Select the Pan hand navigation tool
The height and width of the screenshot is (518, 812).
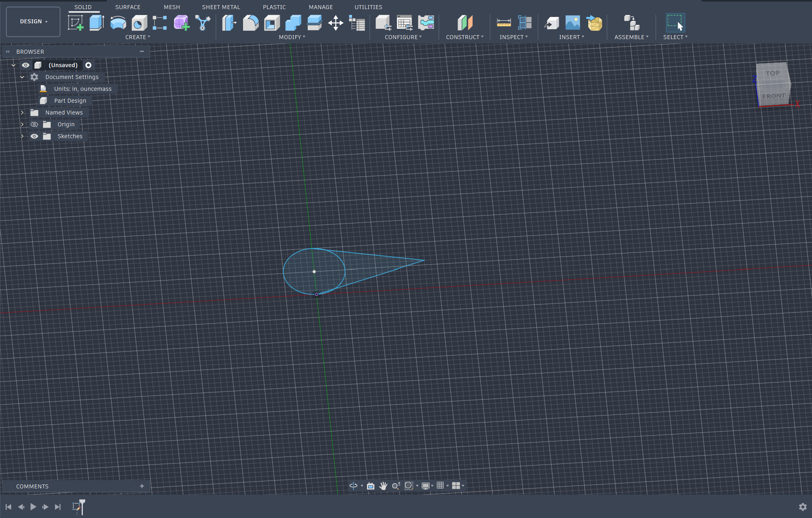[383, 486]
